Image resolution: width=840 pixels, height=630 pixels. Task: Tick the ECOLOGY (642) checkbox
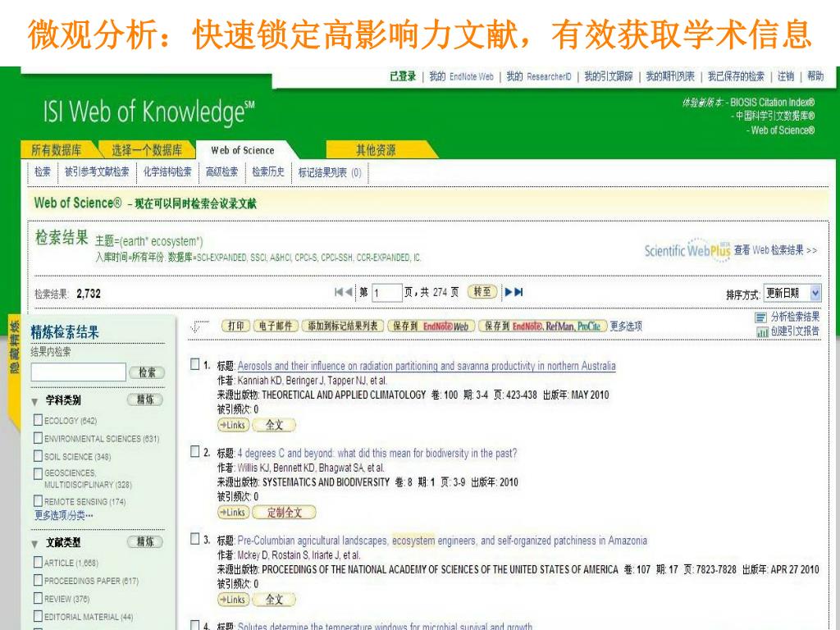point(38,420)
